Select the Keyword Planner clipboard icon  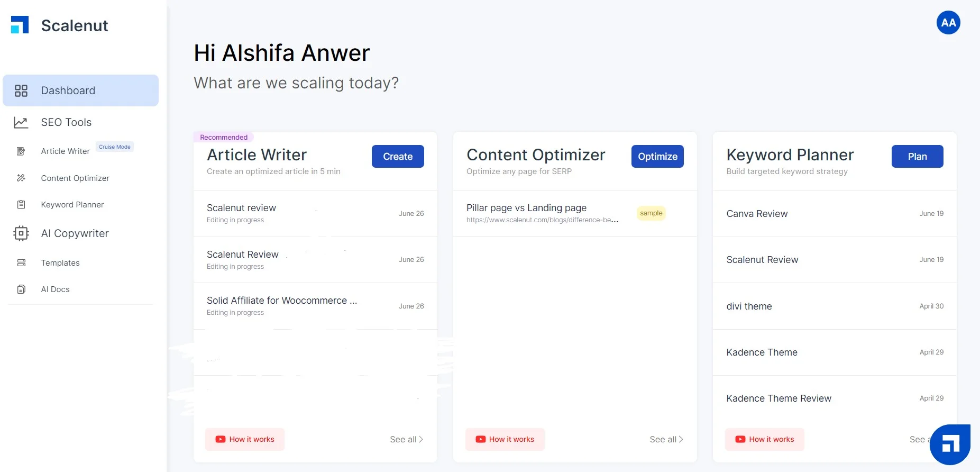coord(21,204)
